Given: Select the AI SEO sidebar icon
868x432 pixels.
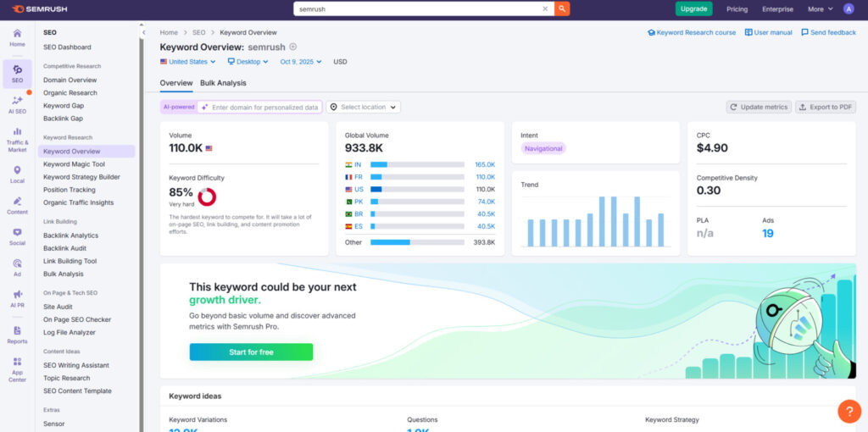Looking at the screenshot, I should tap(17, 104).
